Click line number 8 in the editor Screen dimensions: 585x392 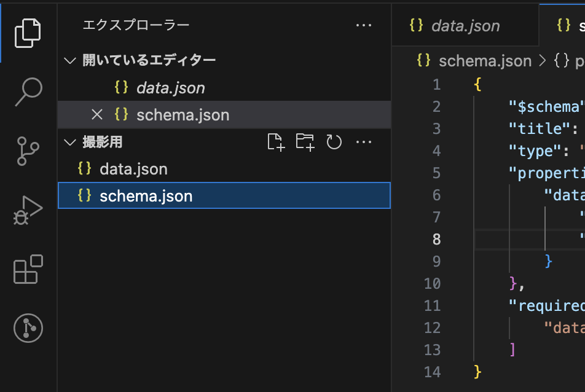tap(436, 239)
